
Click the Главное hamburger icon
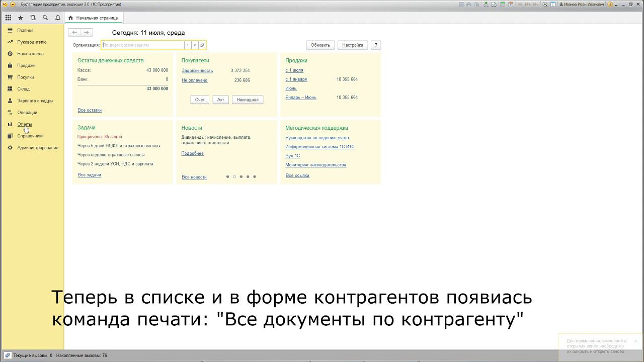(10, 30)
